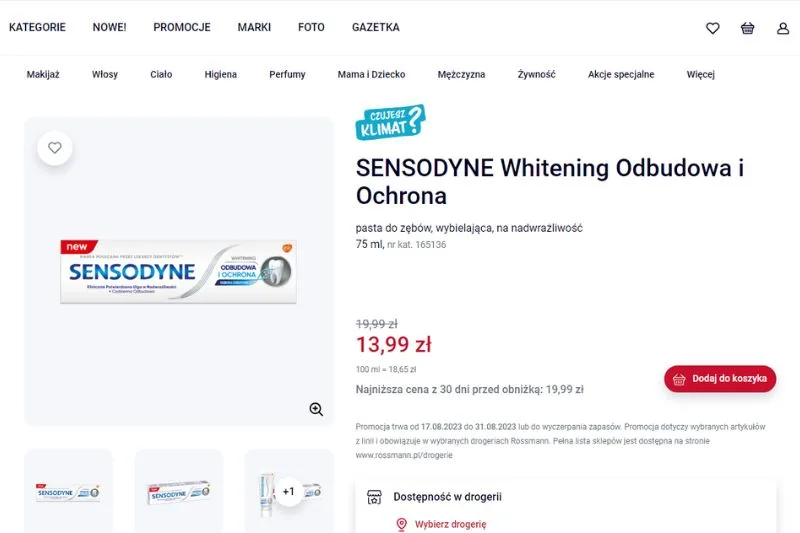This screenshot has width=800, height=533.
Task: Open the shopping basket icon in header
Action: tap(748, 28)
